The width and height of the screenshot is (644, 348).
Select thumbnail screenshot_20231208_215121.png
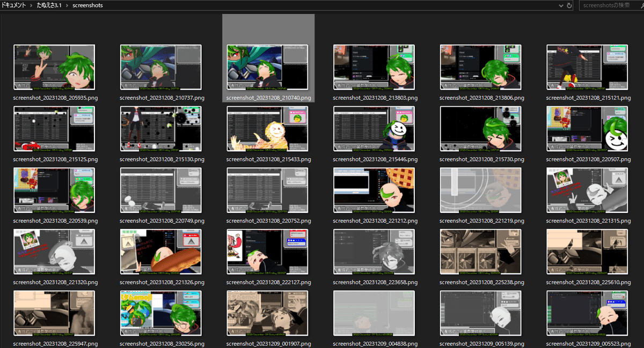[587, 67]
